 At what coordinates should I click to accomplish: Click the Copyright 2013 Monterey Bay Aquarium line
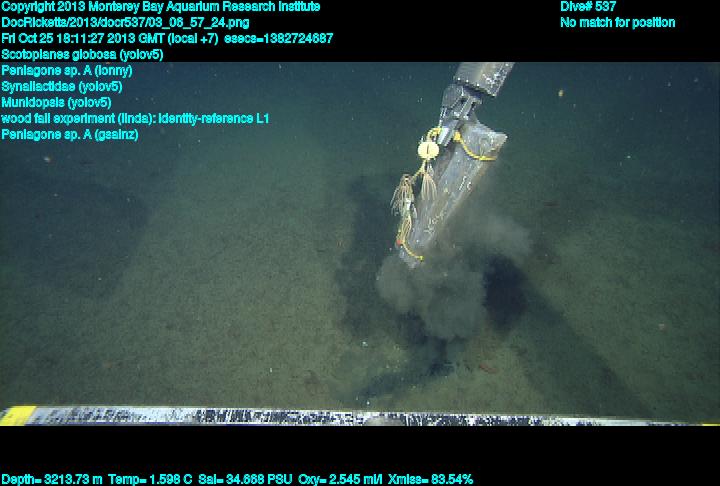(161, 6)
